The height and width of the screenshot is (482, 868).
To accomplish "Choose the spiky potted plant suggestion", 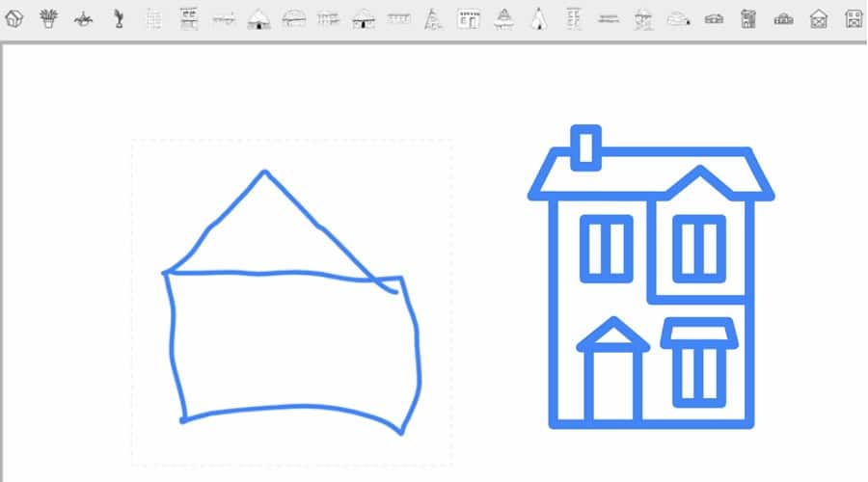I will click(49, 19).
